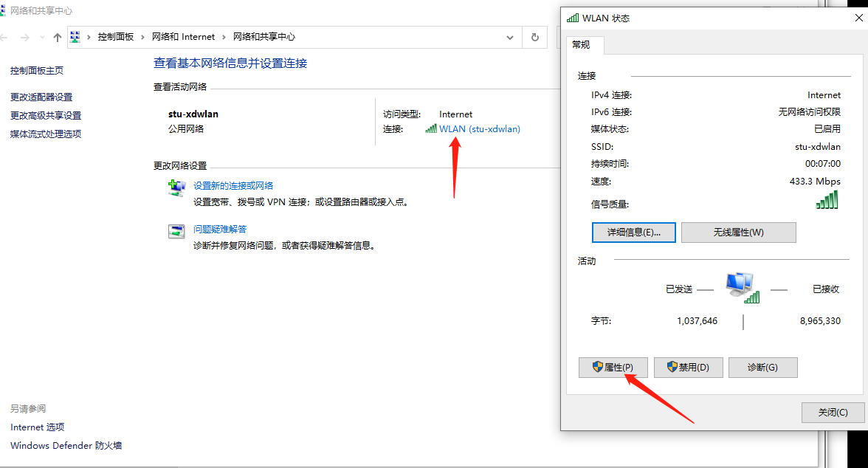Click the setup new connection icon
The image size is (868, 468).
click(x=176, y=188)
